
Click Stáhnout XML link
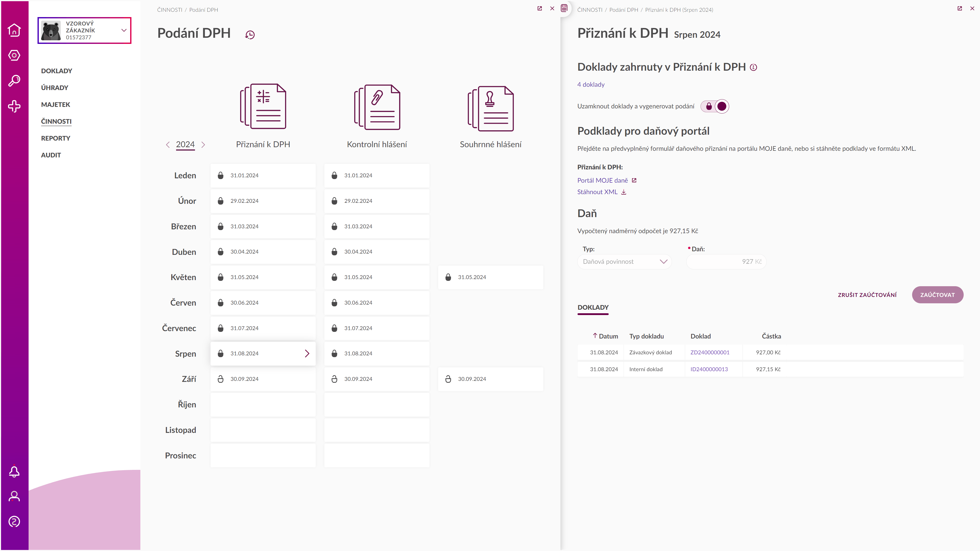[597, 192]
